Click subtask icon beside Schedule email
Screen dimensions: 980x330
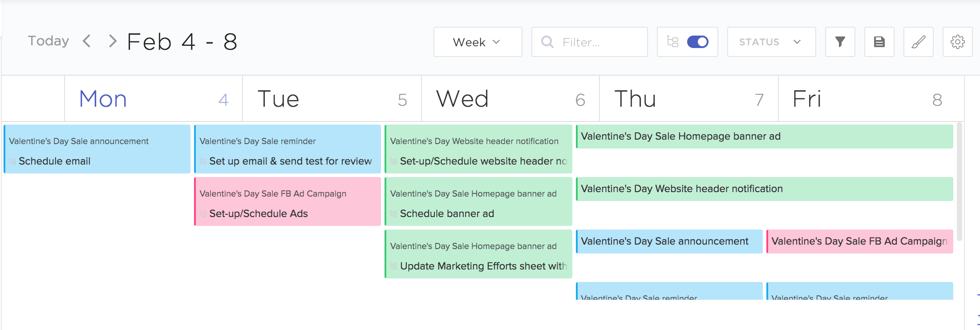point(12,161)
